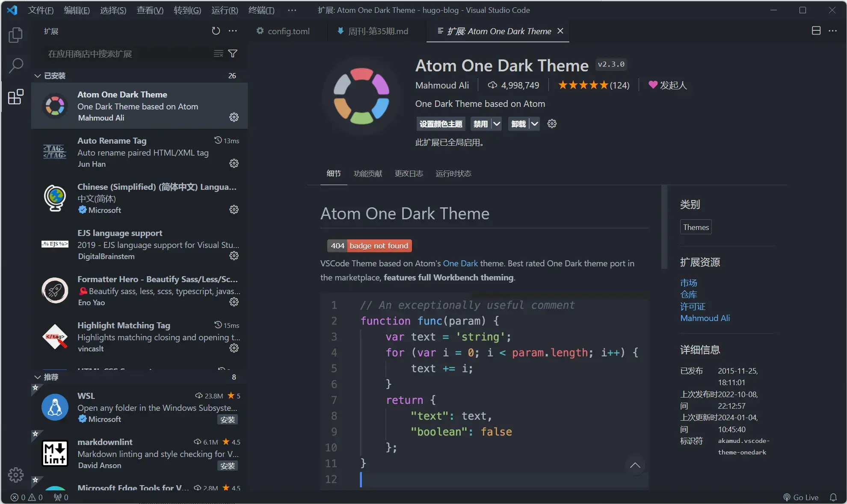Open the 查看 View menu

pyautogui.click(x=150, y=10)
